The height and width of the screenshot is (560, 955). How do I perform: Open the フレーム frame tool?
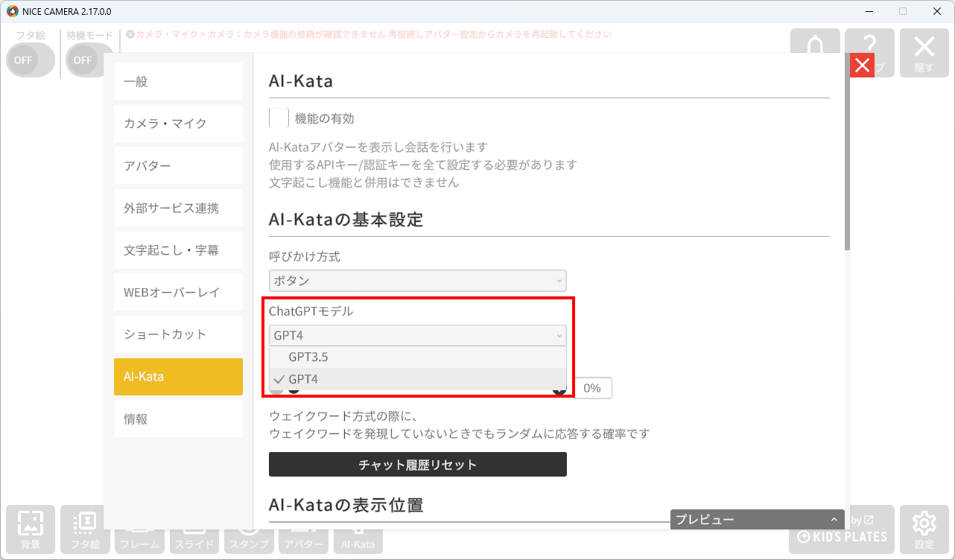[139, 541]
